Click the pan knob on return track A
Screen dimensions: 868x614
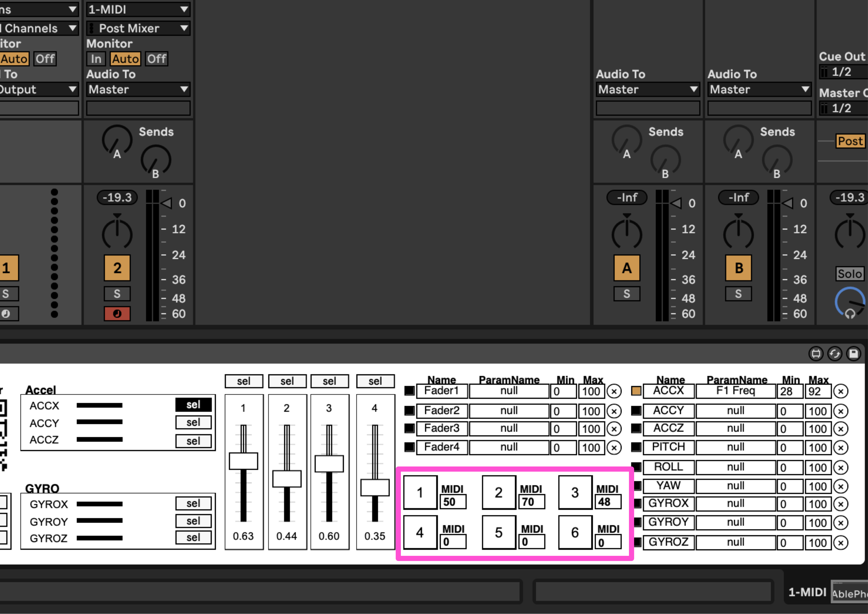coord(627,233)
